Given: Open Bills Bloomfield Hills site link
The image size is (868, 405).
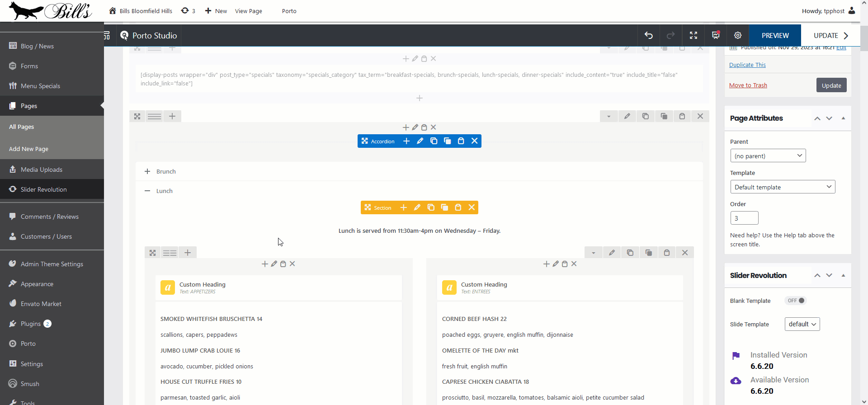Looking at the screenshot, I should point(141,11).
